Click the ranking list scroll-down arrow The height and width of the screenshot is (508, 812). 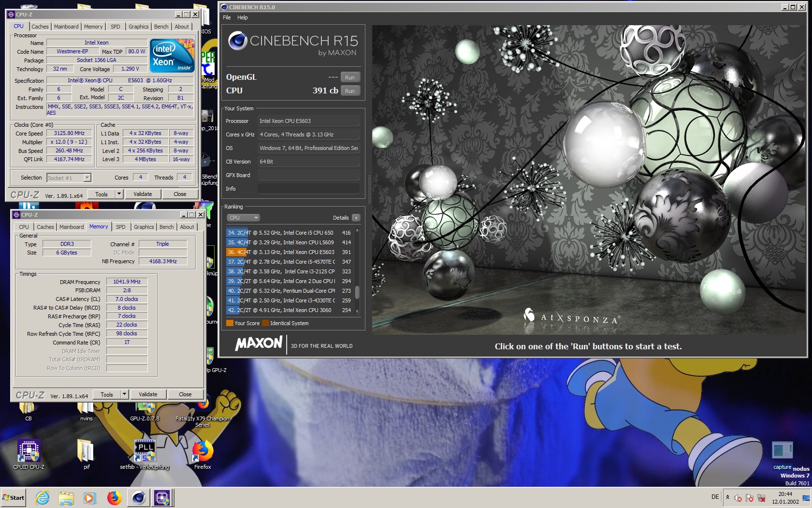[x=357, y=312]
